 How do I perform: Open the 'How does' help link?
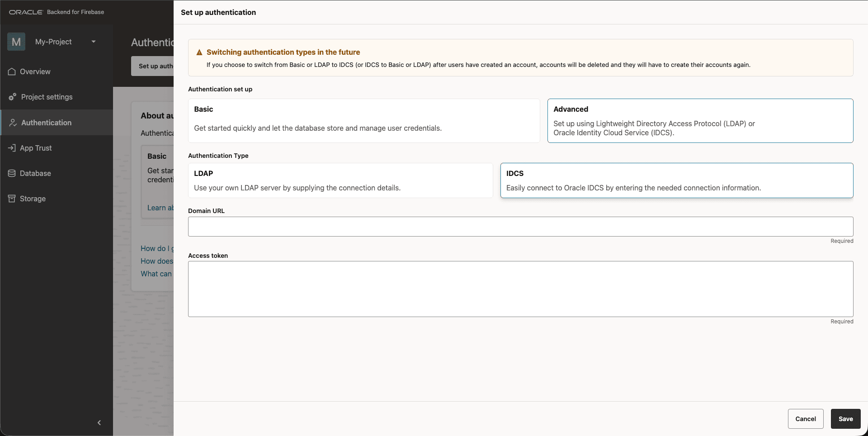pos(157,261)
